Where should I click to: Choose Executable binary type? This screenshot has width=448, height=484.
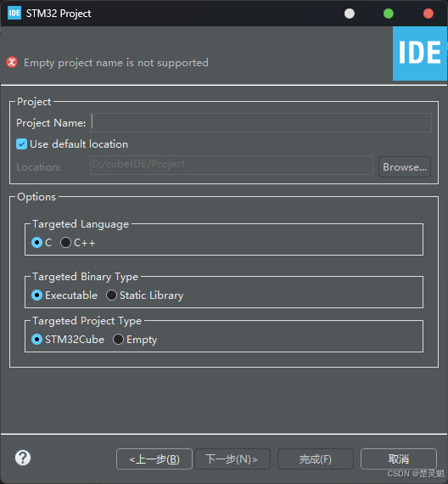36,295
